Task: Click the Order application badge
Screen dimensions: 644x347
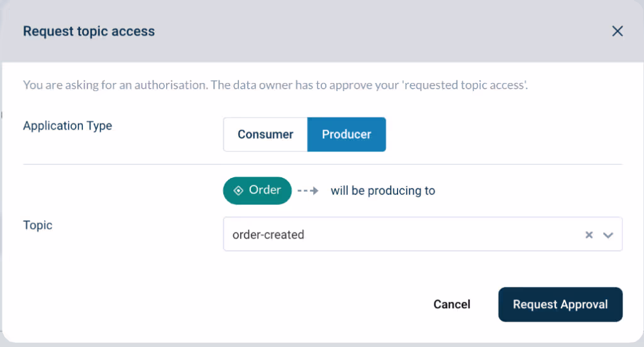Action: click(x=257, y=190)
